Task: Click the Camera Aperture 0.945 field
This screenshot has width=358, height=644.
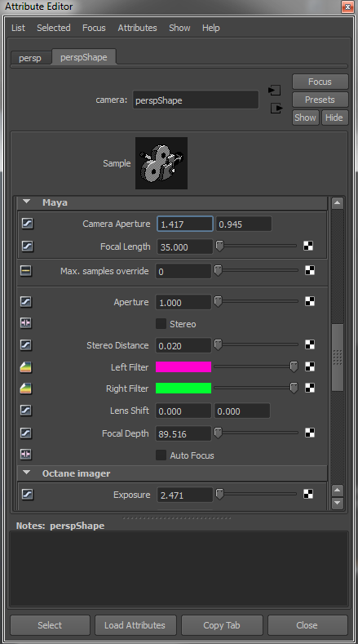Action: (x=244, y=224)
